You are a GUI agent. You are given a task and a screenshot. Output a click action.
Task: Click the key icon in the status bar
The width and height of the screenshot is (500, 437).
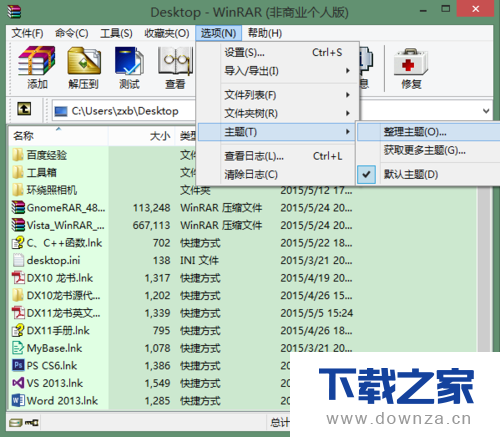tap(32, 423)
